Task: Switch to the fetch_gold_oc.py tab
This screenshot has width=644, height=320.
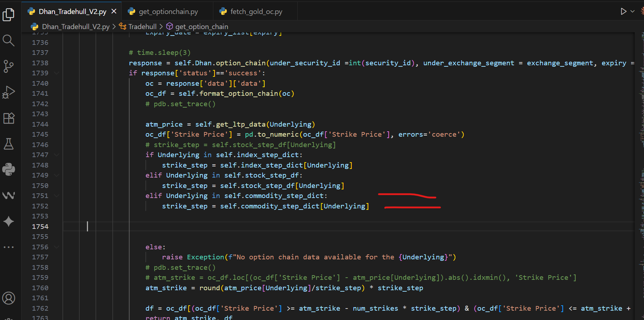Action: (256, 12)
